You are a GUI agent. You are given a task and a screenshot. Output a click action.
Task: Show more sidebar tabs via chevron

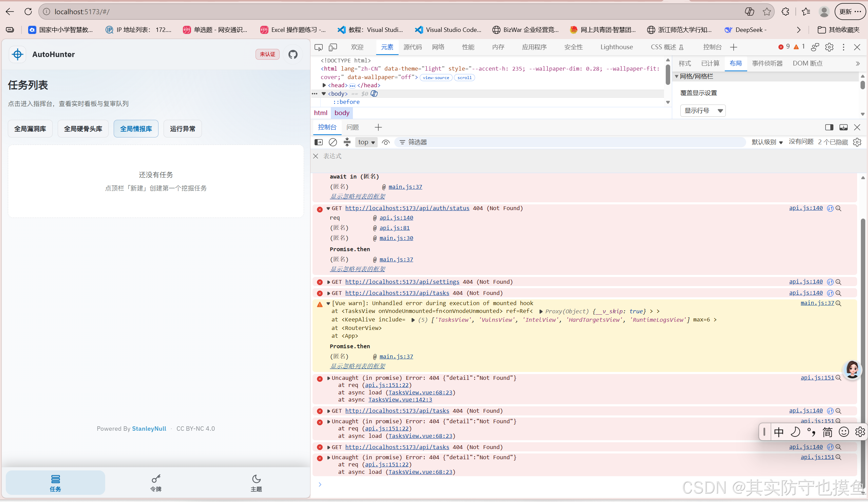tap(858, 63)
